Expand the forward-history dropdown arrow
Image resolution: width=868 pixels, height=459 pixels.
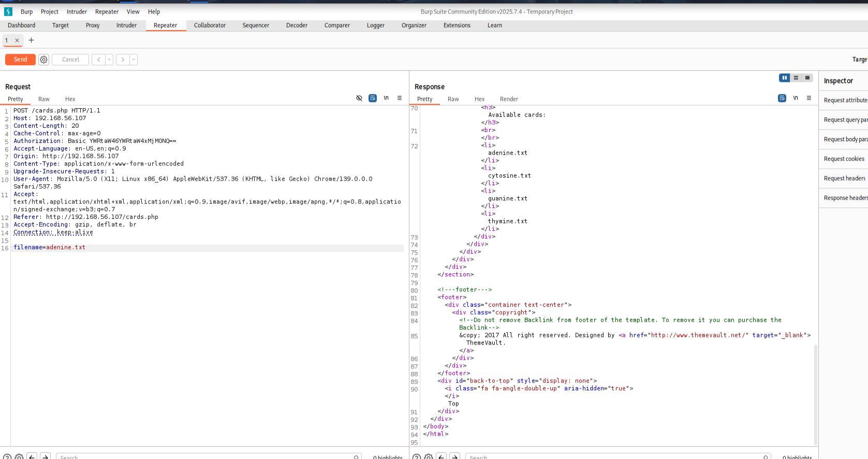click(x=134, y=60)
